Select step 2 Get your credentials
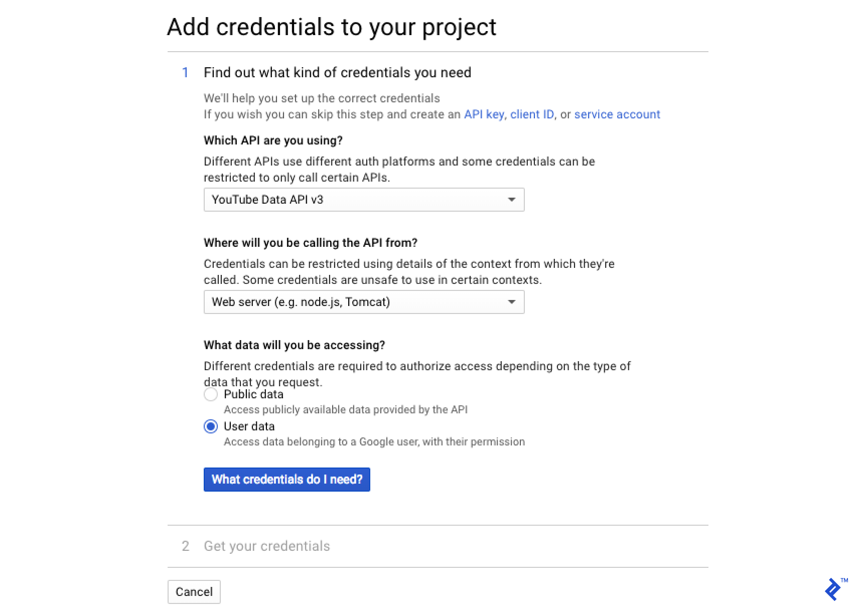Viewport: 863px width, 616px height. [266, 546]
